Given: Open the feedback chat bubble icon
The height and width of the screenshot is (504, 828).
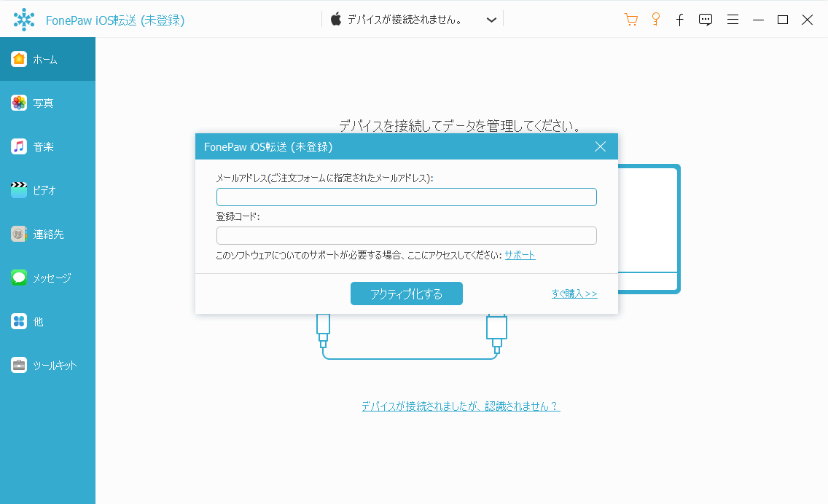Looking at the screenshot, I should 706,20.
